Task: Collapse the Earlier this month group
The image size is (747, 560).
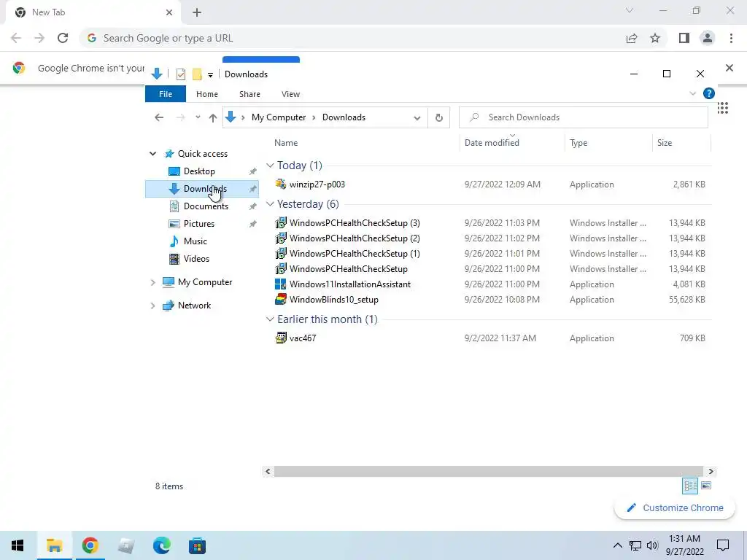Action: coord(270,319)
